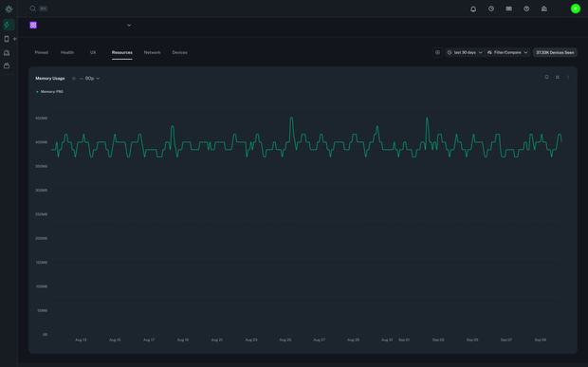Click the snowflake app logo
Viewport: 588px width, 367px height.
(9, 9)
